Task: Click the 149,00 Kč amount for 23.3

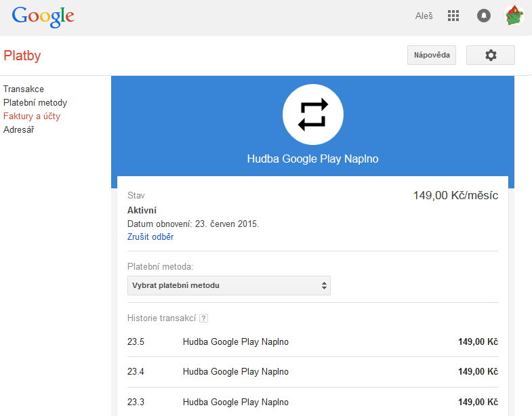Action: click(478, 402)
